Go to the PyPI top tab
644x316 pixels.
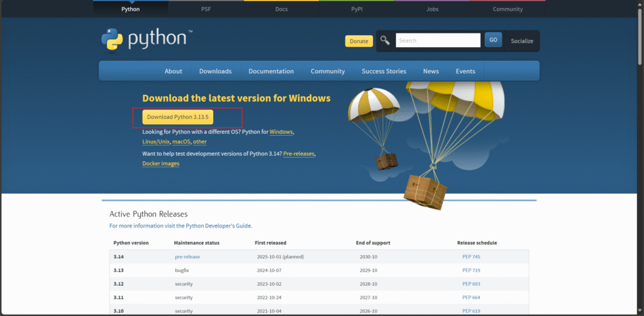coord(357,9)
